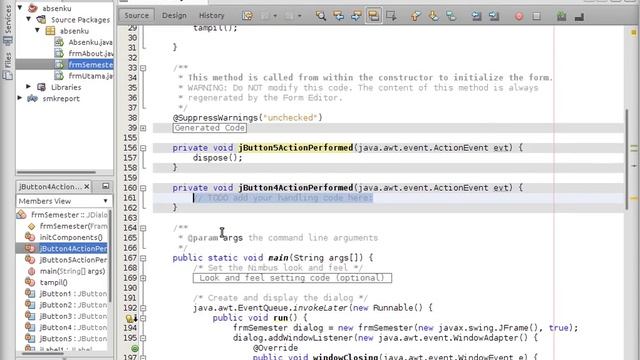The image size is (640, 360).
Task: Collapse the absenku package node
Action: (x=37, y=30)
